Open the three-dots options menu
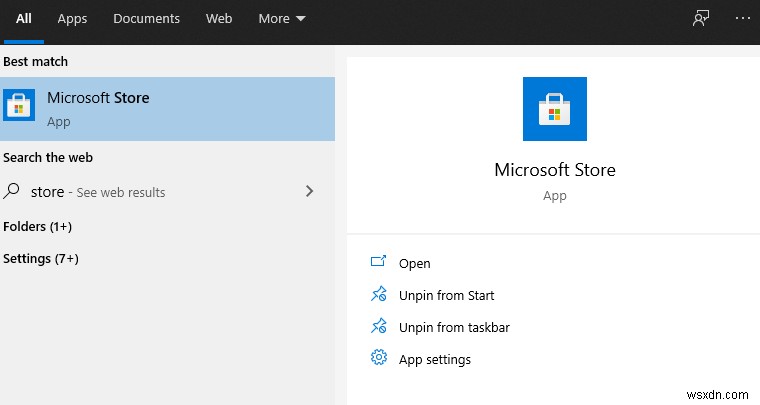 (x=742, y=19)
